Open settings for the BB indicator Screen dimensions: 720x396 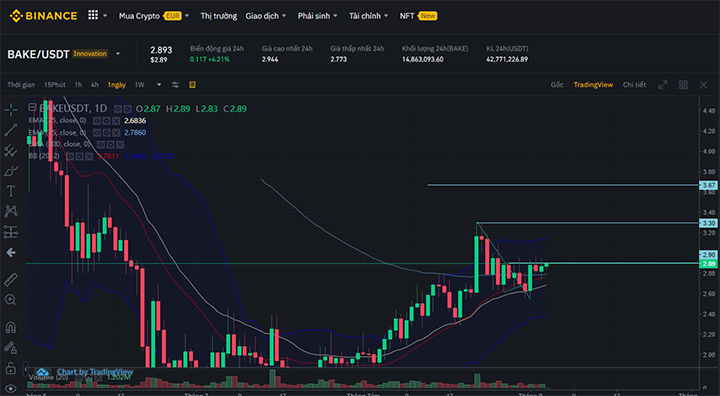tap(80, 157)
